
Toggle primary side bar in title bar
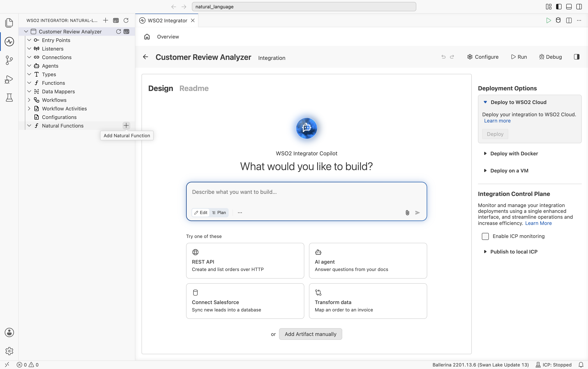[x=559, y=7]
